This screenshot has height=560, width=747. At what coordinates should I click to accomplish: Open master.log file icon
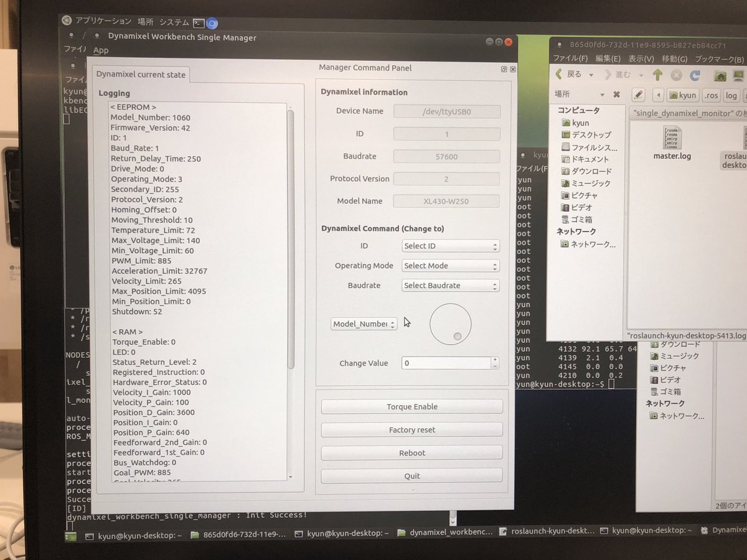[672, 144]
